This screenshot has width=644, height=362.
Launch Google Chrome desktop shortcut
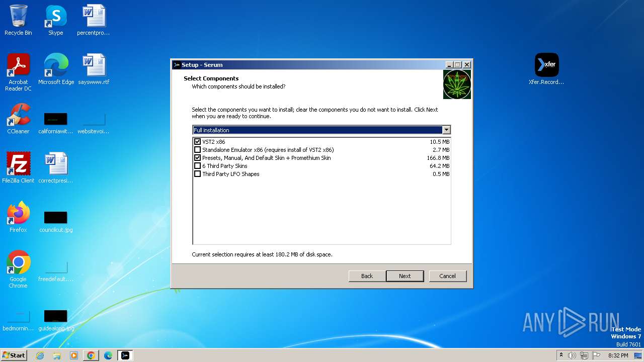pyautogui.click(x=18, y=269)
